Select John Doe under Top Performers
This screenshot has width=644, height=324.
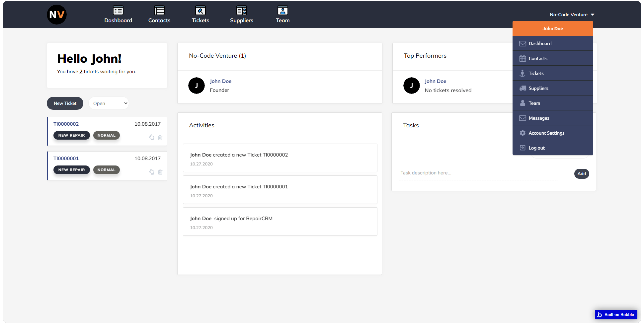click(435, 81)
